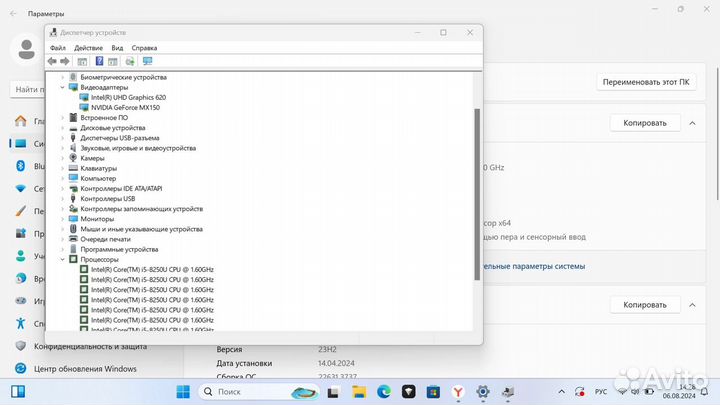Viewport: 720px width, 405px height.
Task: Collapse the Процессоры category
Action: [62, 259]
